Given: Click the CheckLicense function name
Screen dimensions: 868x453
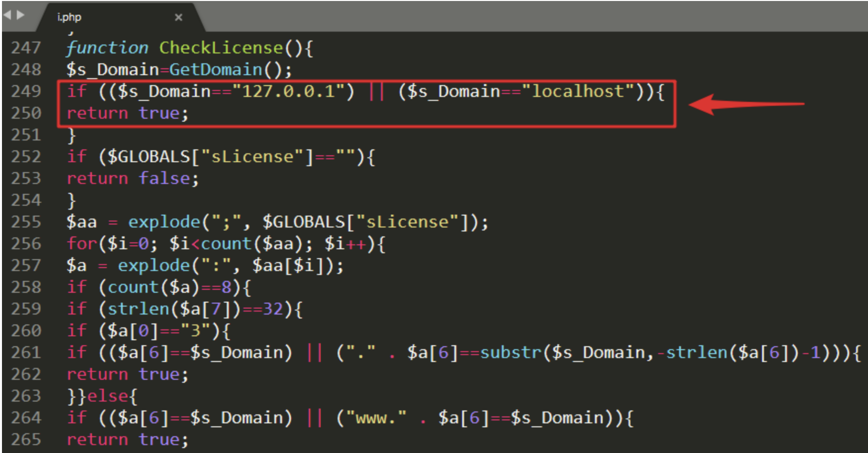Looking at the screenshot, I should (x=221, y=48).
